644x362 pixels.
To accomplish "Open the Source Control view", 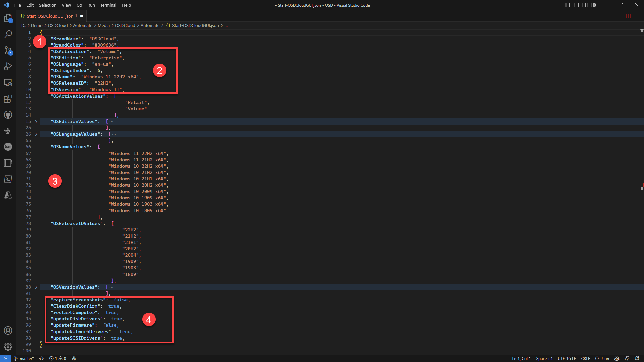I will (8, 50).
